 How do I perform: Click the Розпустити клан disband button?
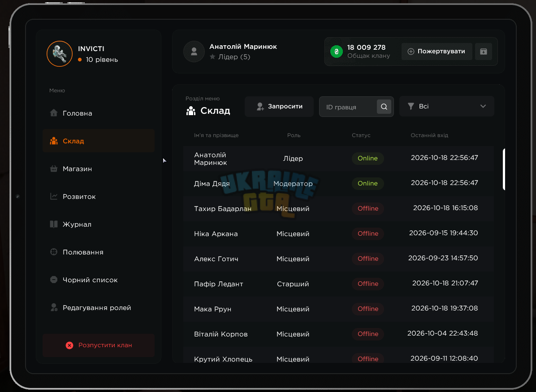pyautogui.click(x=99, y=345)
